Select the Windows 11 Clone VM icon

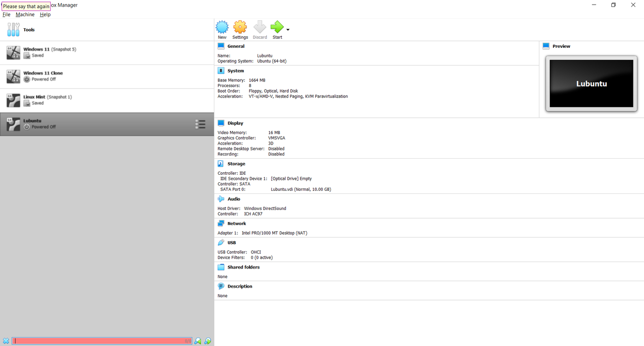(x=13, y=76)
